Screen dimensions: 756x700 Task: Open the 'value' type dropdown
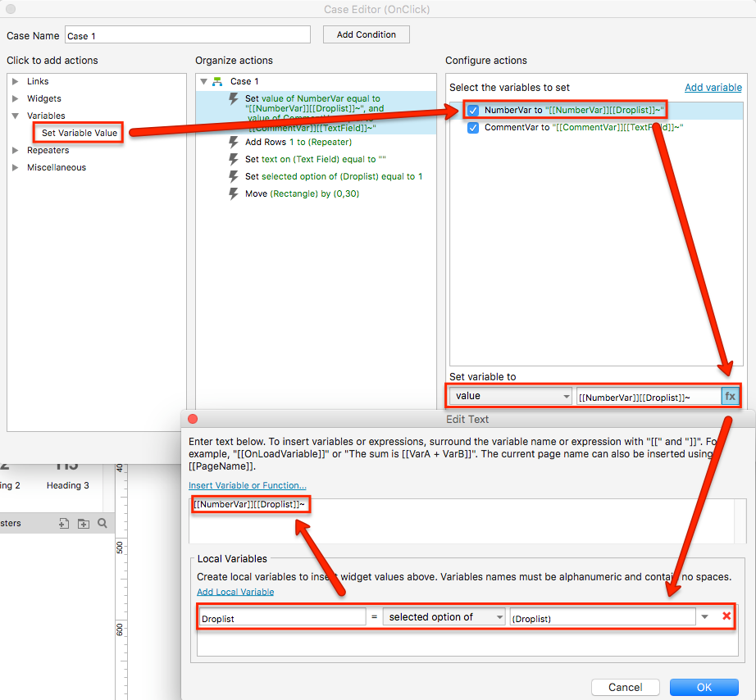click(510, 396)
